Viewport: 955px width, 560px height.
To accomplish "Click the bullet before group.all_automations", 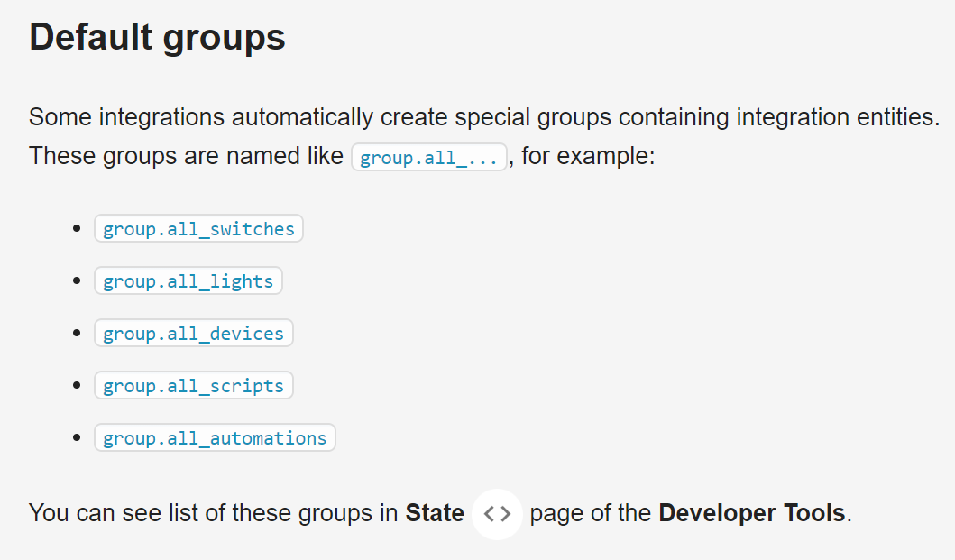I will coord(77,438).
